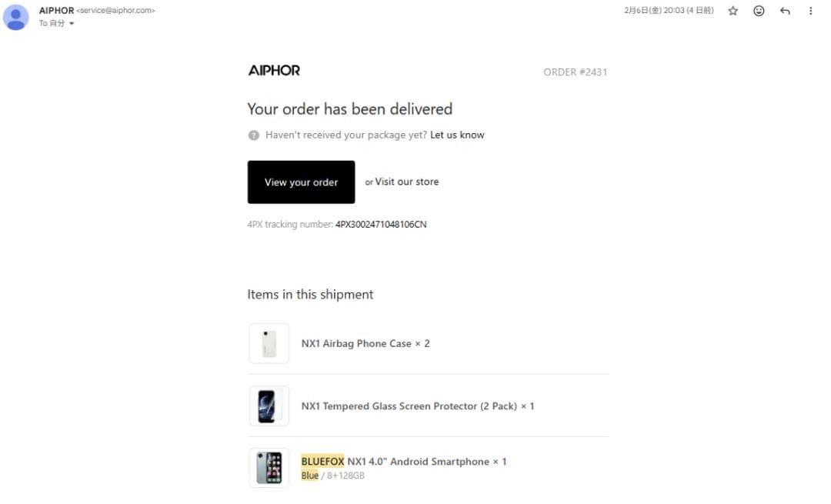831x504 pixels.
Task: Open the three-dot more options menu
Action: [x=810, y=11]
